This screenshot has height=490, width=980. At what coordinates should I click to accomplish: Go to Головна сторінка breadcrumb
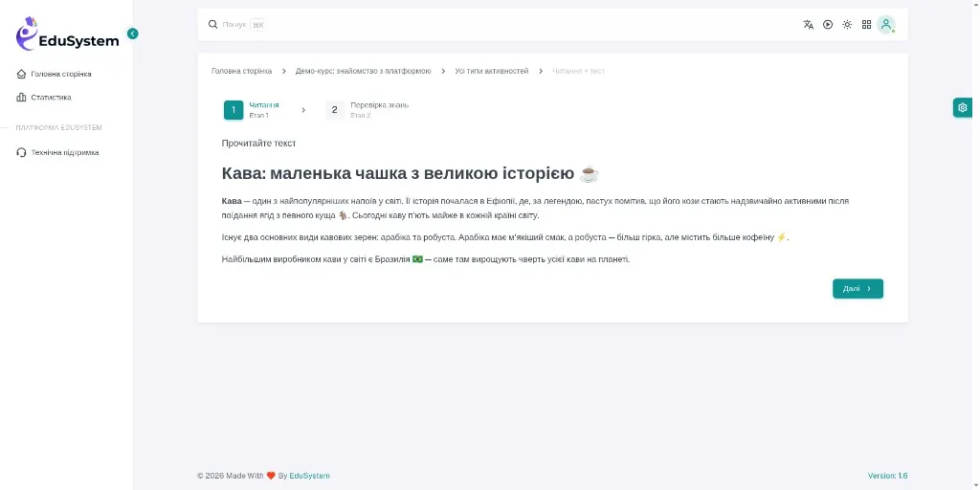click(x=242, y=71)
